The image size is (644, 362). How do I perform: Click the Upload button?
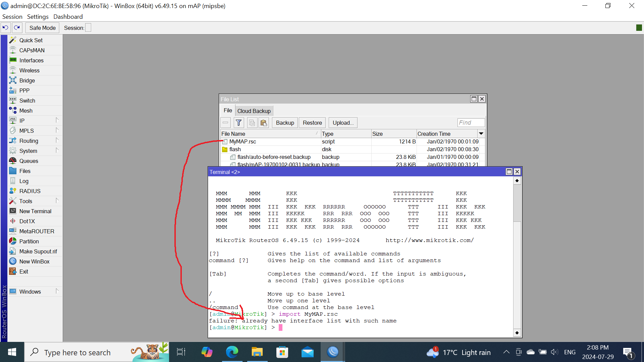pyautogui.click(x=342, y=123)
